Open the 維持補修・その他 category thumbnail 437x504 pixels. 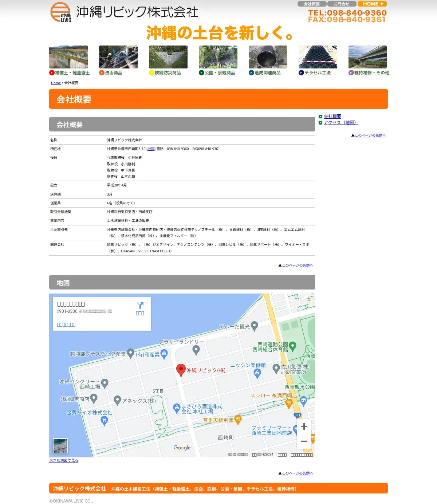click(368, 57)
